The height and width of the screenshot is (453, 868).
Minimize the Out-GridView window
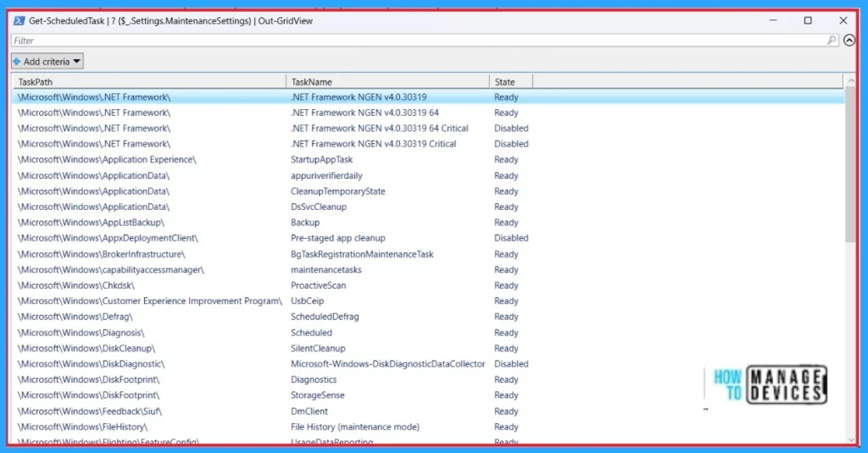tap(773, 20)
